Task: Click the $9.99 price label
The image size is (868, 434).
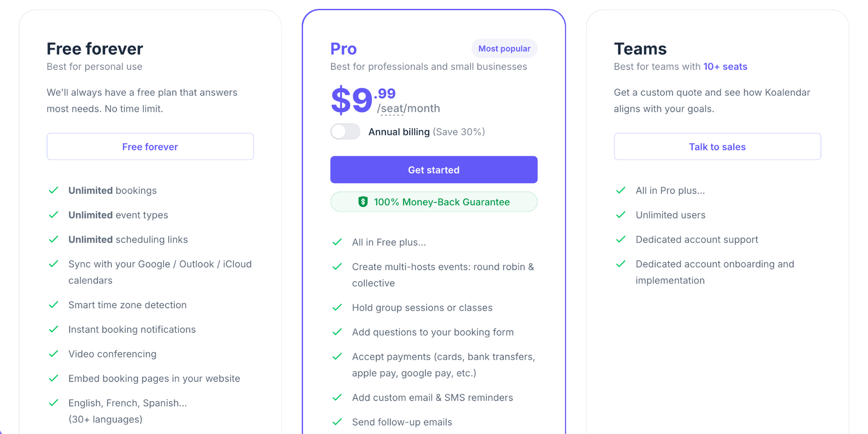Action: tap(362, 100)
